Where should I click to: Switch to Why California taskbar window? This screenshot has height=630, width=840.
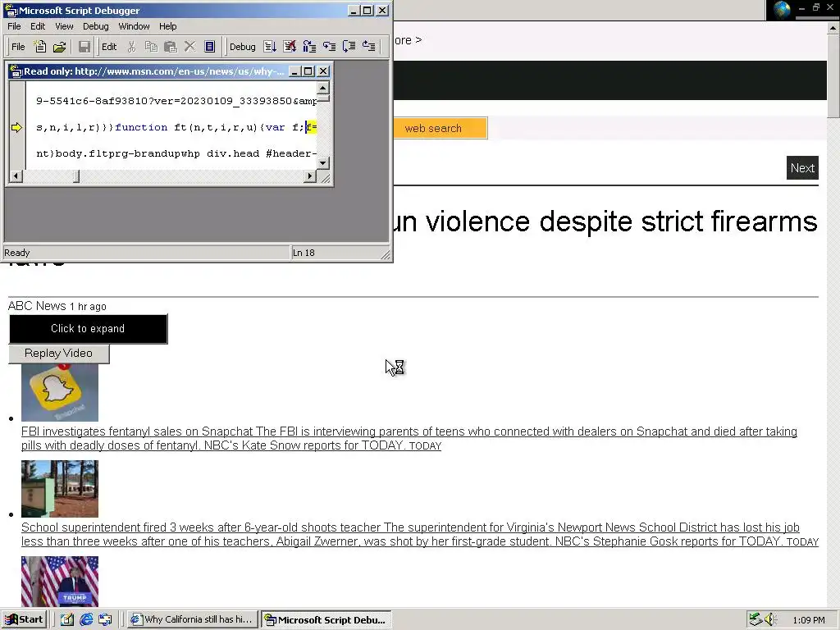click(x=193, y=619)
